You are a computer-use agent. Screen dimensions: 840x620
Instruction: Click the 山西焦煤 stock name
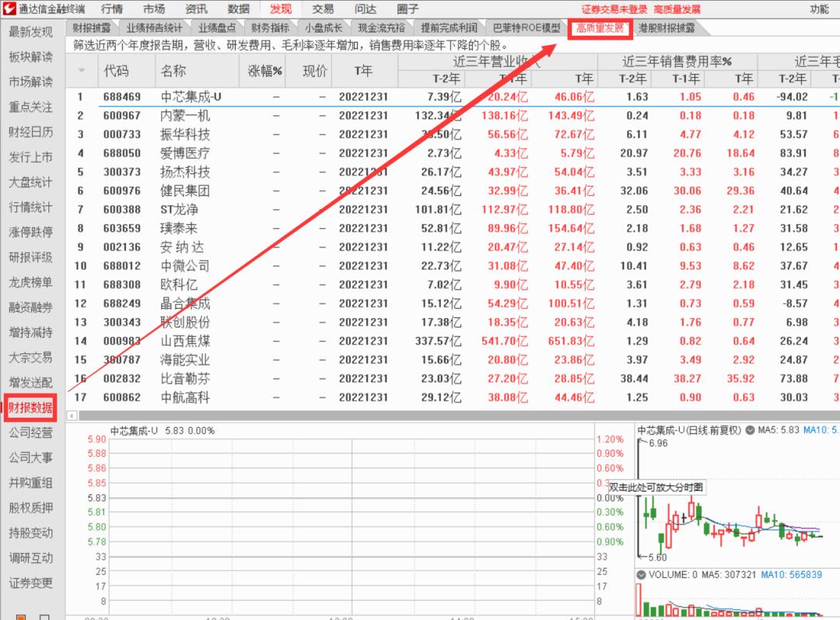click(185, 341)
